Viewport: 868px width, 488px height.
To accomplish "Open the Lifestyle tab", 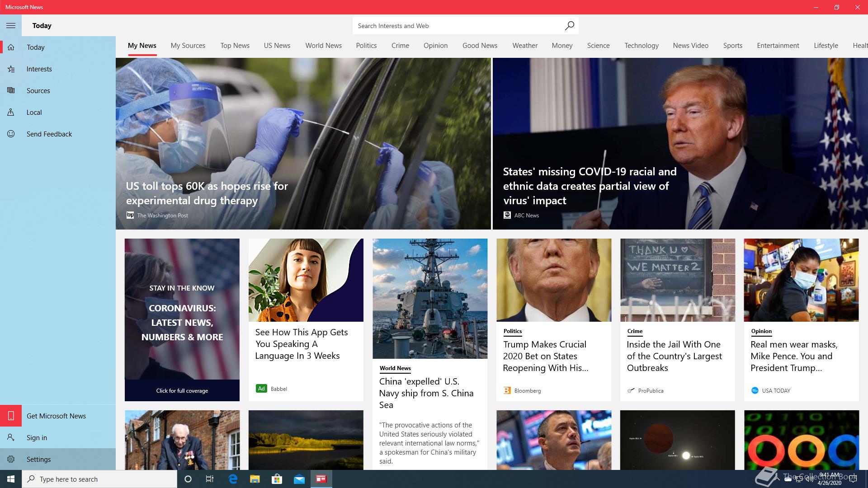I will pyautogui.click(x=826, y=46).
